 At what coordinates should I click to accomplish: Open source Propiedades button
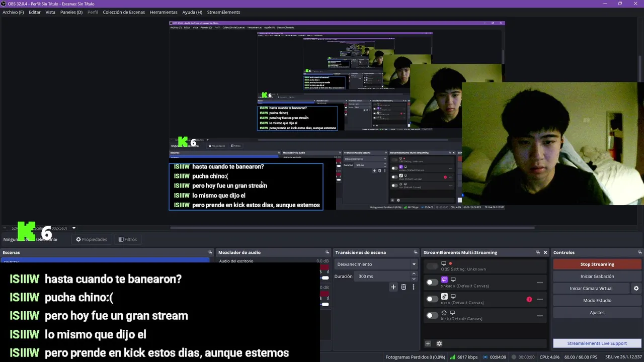tap(91, 239)
